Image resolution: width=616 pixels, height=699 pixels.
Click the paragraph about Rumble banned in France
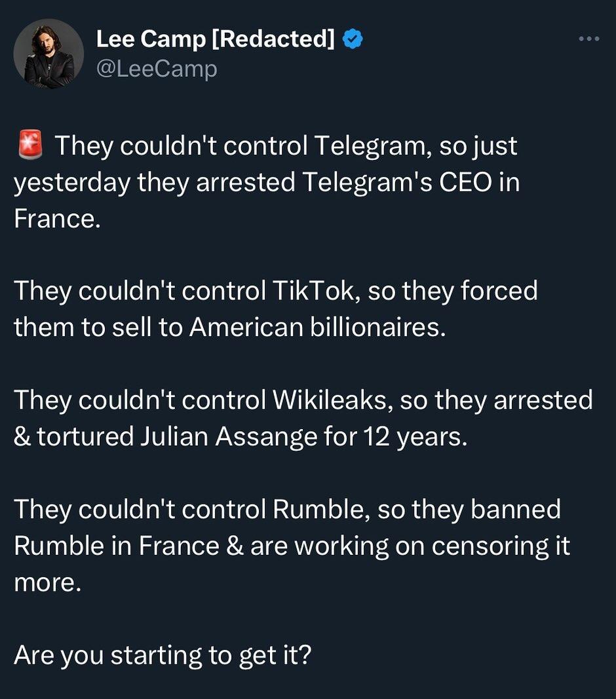(x=292, y=545)
